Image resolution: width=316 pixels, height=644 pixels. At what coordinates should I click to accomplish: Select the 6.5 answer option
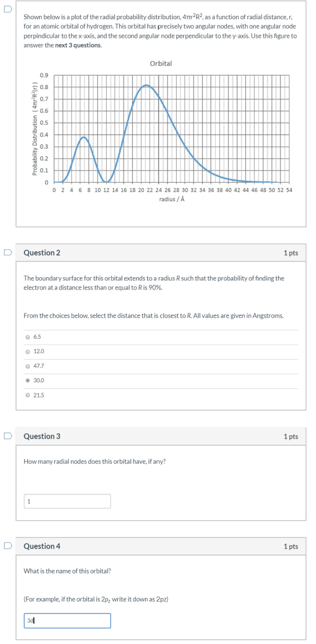[x=28, y=337]
